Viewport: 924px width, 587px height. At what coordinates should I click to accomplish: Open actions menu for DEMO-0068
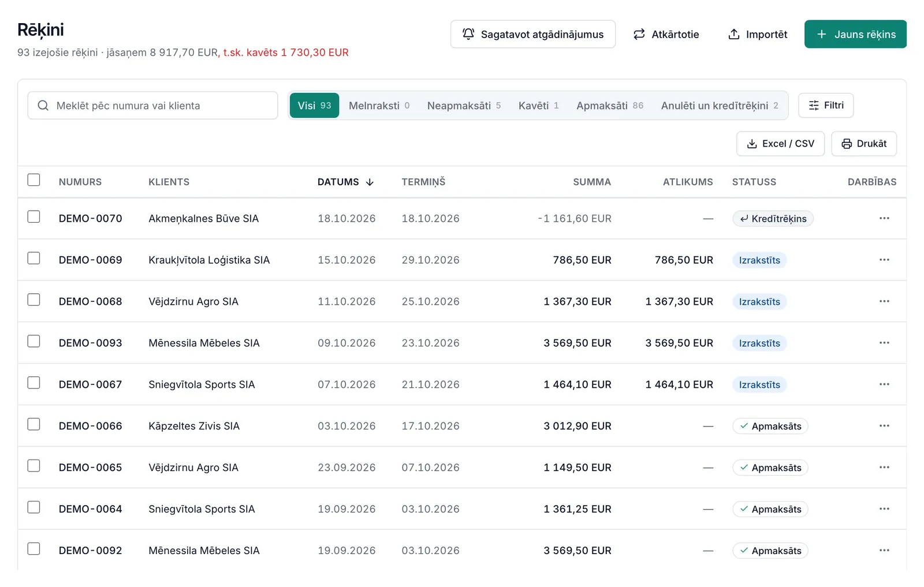pos(884,301)
